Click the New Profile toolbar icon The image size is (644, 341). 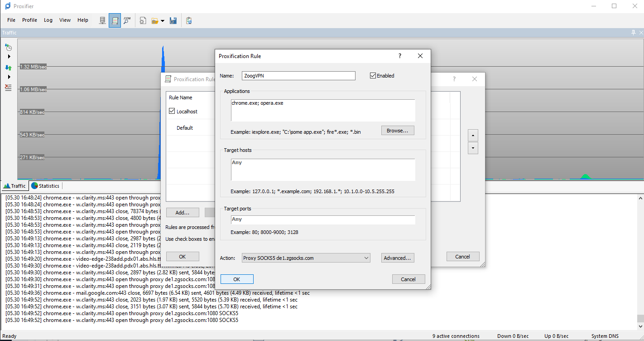(143, 20)
